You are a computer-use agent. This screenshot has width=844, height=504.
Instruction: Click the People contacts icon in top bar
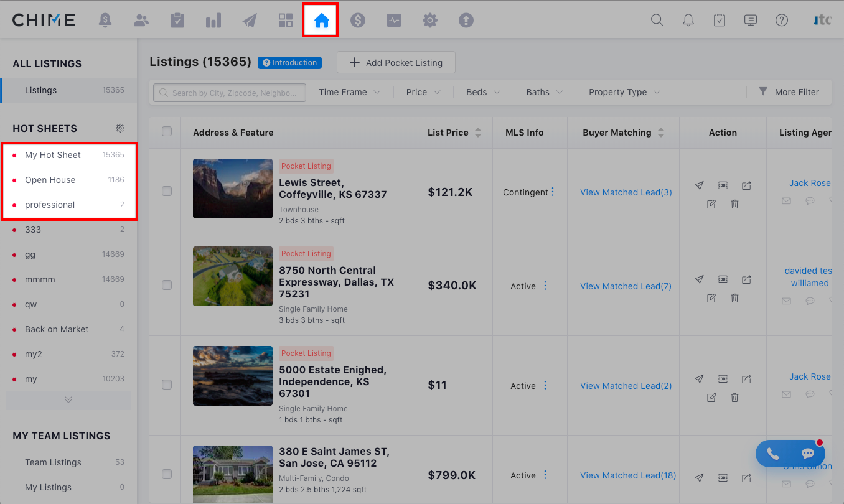click(141, 21)
